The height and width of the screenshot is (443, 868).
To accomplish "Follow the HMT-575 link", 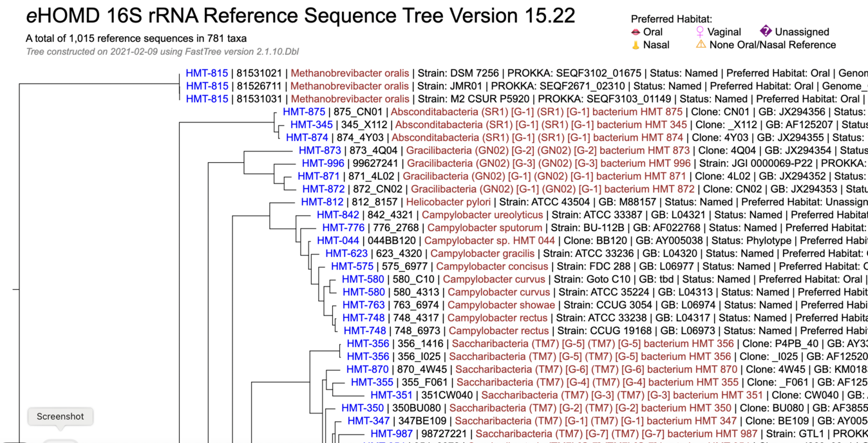I will click(352, 267).
